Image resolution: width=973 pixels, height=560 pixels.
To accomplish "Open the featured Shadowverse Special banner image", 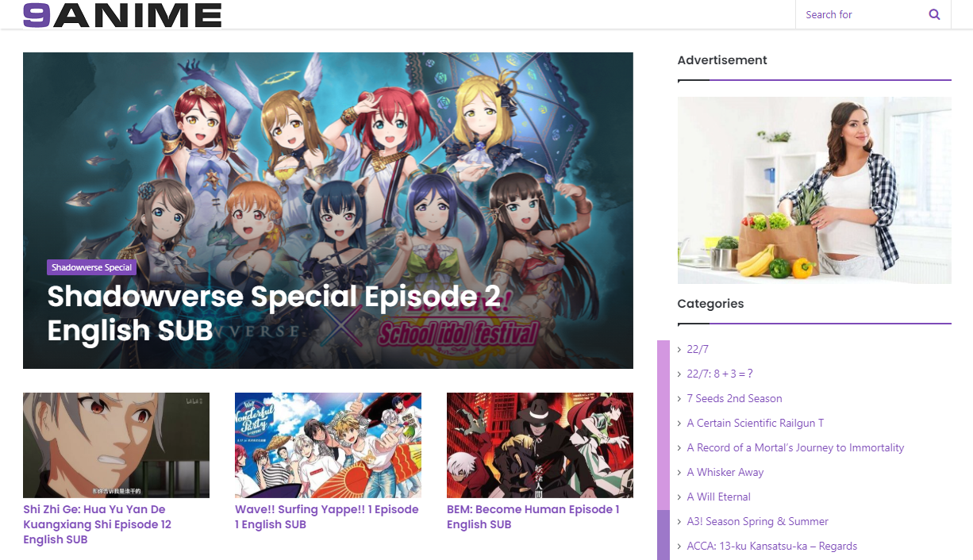I will point(328,210).
